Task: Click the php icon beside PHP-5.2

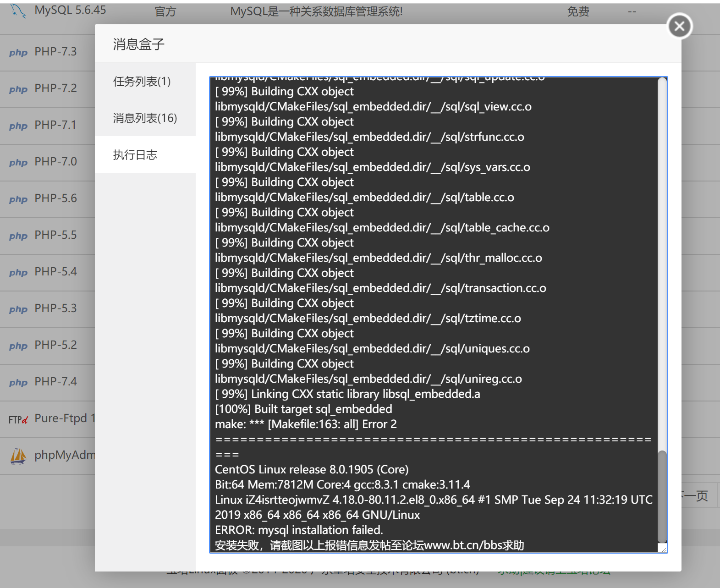Action: pyautogui.click(x=18, y=346)
